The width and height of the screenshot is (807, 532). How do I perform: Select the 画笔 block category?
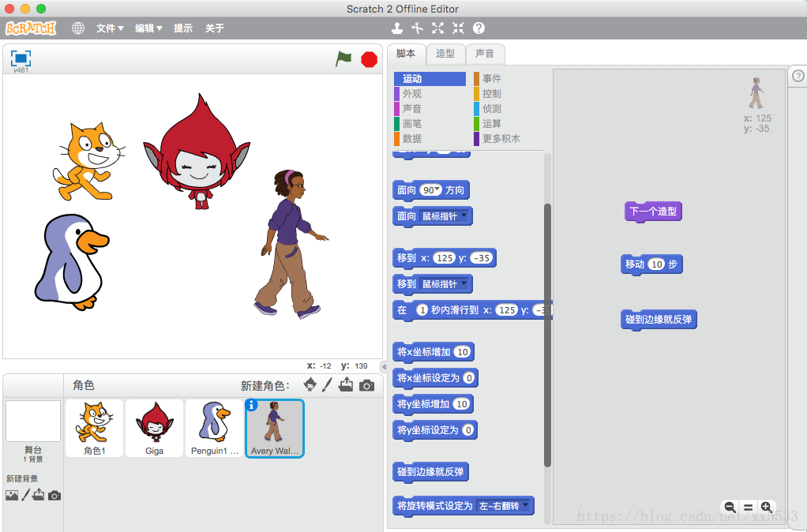[x=430, y=123]
